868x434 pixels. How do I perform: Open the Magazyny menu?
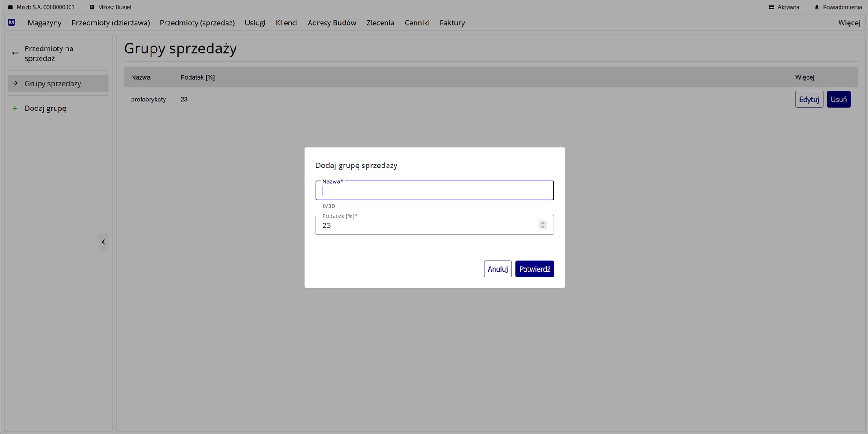tap(44, 23)
